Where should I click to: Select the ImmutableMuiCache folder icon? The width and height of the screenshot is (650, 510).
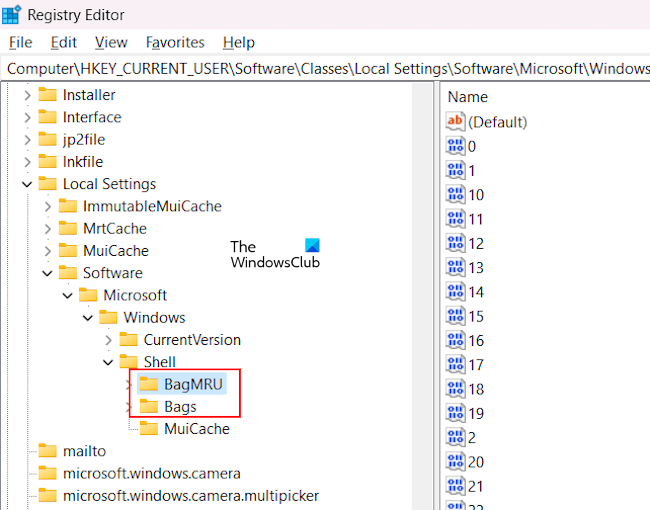(x=68, y=206)
